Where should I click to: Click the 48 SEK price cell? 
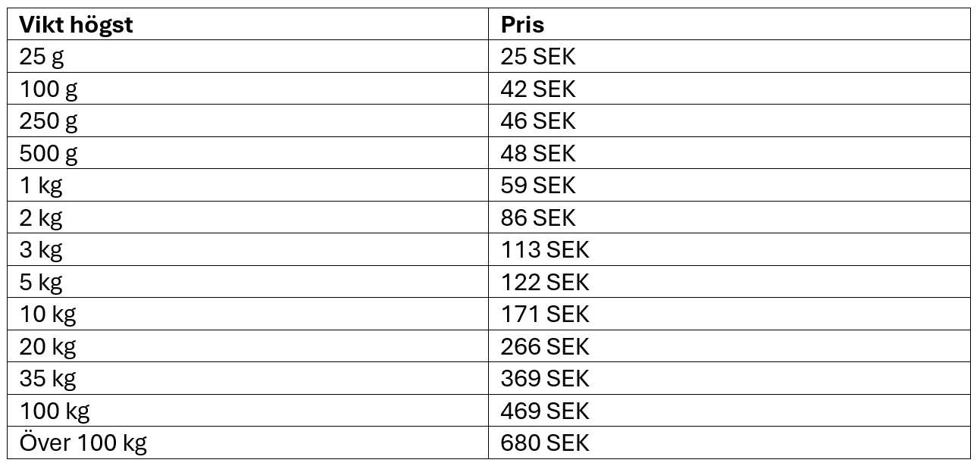(x=537, y=154)
